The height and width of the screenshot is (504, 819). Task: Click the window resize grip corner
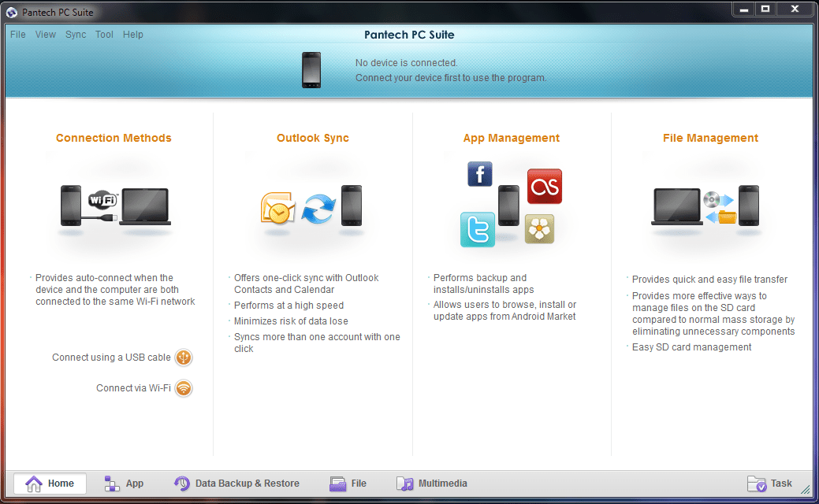point(806,489)
